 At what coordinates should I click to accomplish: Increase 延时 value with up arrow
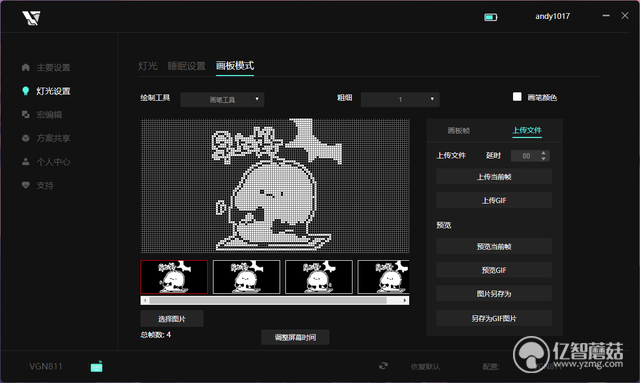[543, 153]
